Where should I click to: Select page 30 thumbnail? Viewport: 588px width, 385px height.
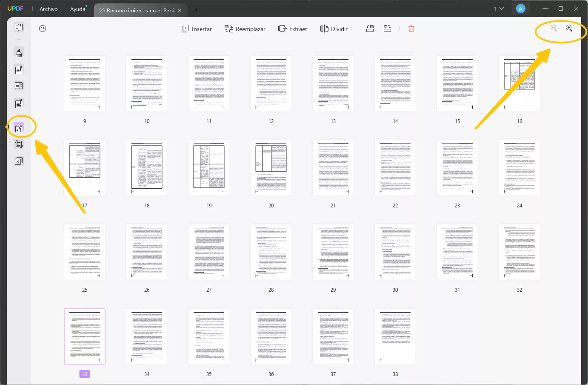tap(395, 252)
